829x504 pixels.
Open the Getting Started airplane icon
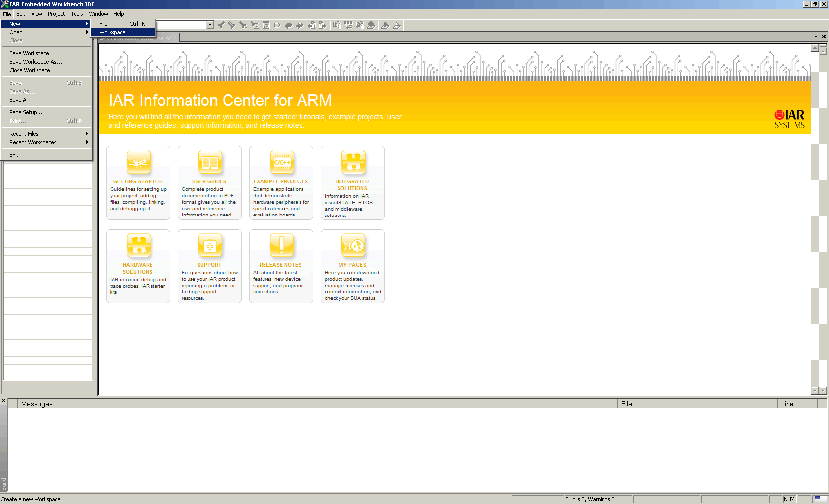[x=139, y=162]
